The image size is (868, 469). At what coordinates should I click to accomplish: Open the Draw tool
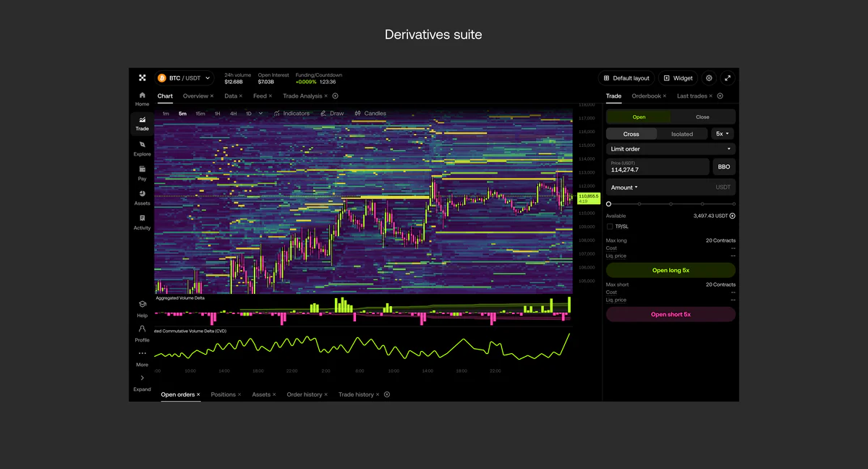pos(332,114)
